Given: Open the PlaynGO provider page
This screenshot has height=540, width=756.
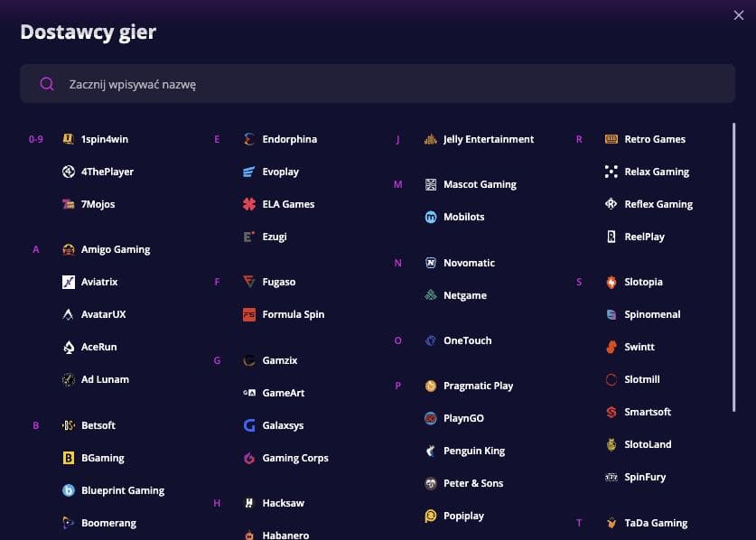Looking at the screenshot, I should pyautogui.click(x=463, y=418).
